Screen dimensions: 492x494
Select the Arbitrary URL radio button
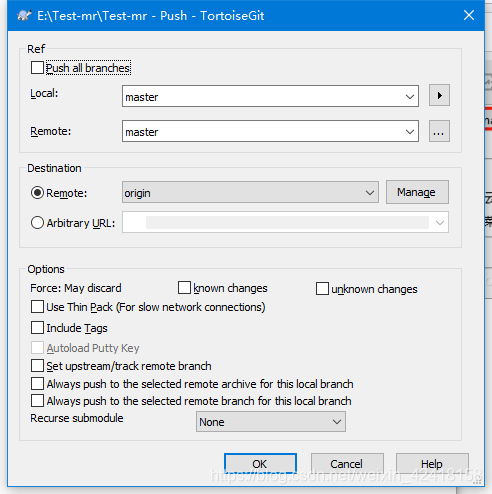pyautogui.click(x=37, y=223)
